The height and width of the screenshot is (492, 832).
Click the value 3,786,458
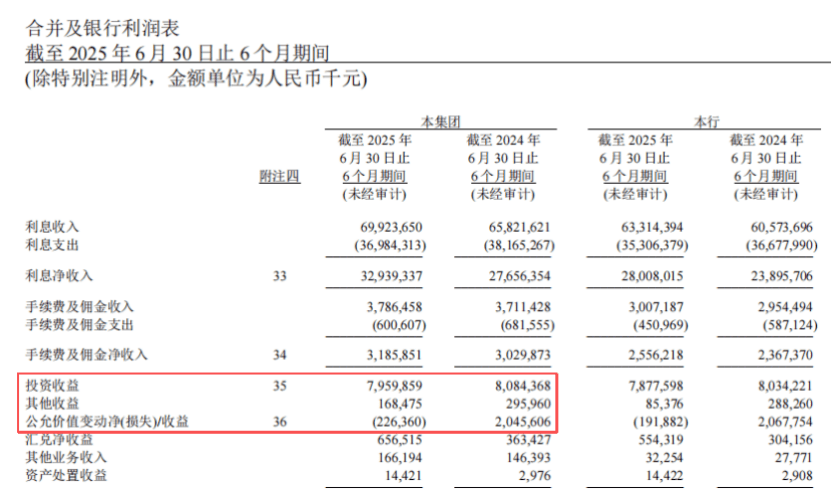[x=395, y=307]
